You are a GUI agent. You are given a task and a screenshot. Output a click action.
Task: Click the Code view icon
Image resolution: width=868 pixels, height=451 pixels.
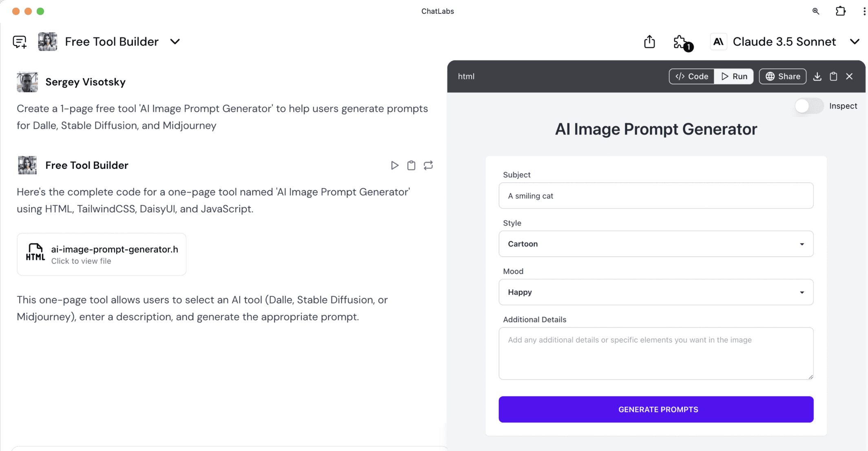[692, 76]
